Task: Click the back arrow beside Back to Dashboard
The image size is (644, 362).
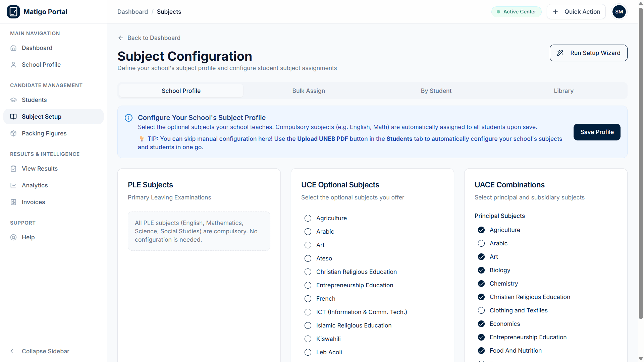Action: [x=121, y=38]
